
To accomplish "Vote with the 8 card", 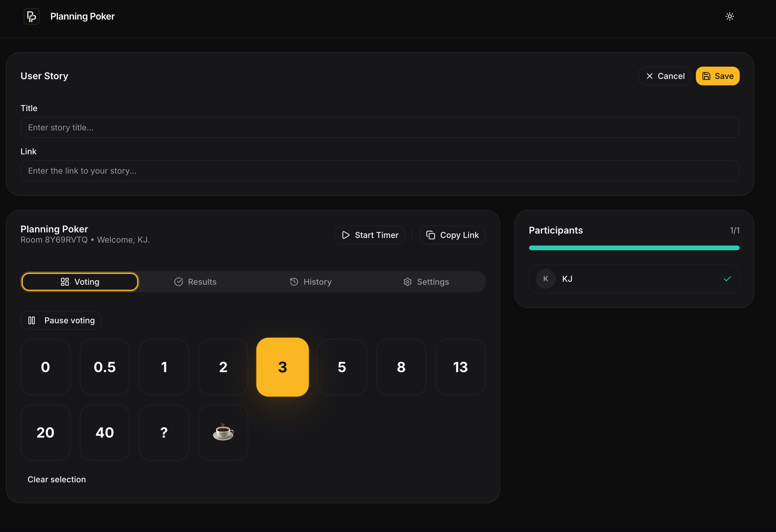I will [401, 367].
